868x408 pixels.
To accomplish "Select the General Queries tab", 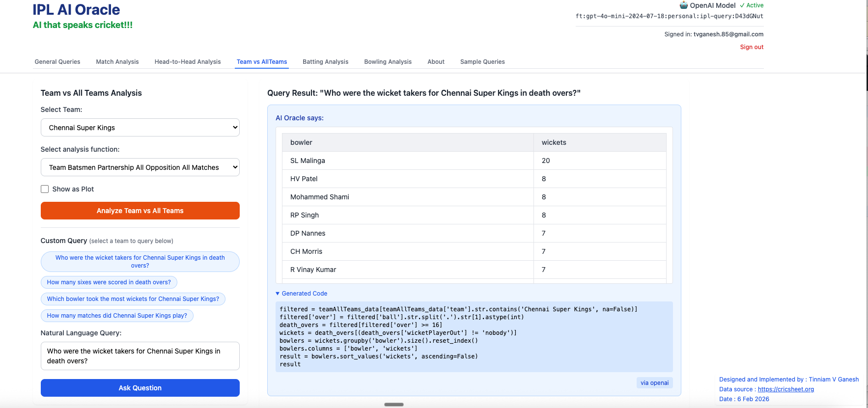I will click(57, 62).
